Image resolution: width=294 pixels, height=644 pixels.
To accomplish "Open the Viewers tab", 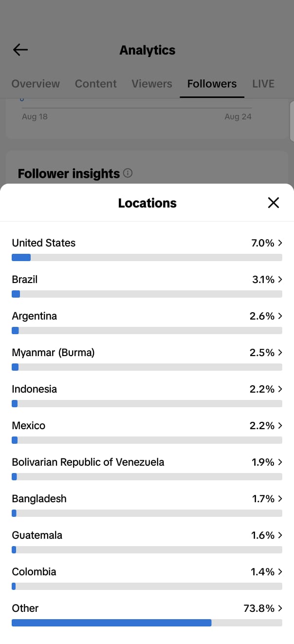I will pyautogui.click(x=152, y=84).
